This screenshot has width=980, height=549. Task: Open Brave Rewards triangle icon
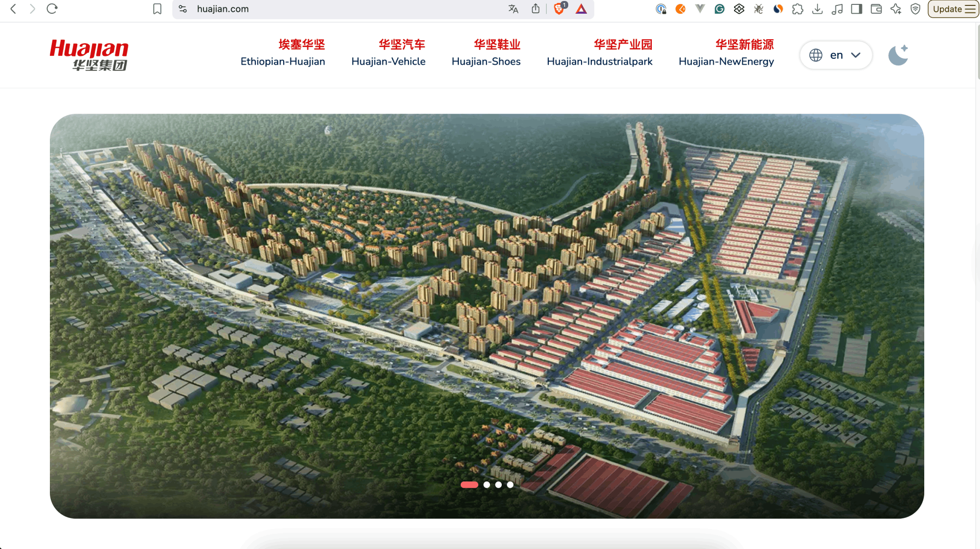581,9
